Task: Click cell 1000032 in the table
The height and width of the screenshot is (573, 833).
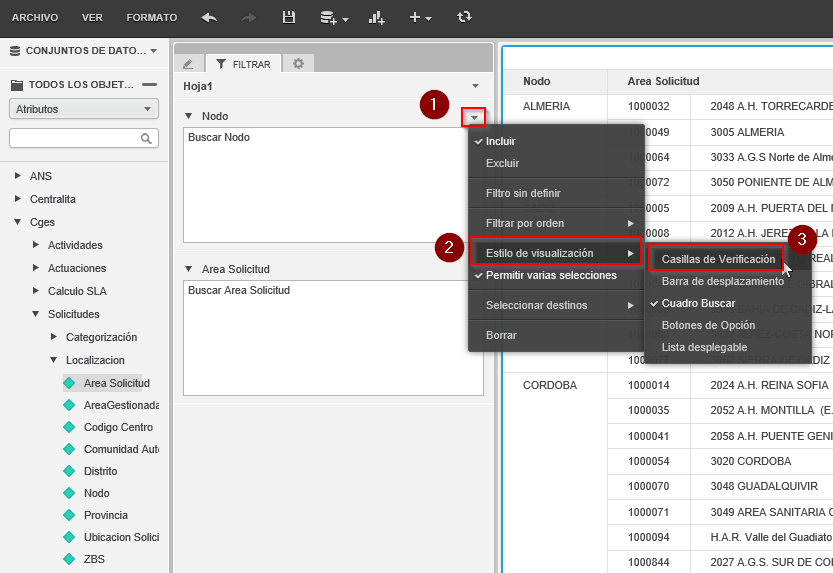Action: click(649, 106)
